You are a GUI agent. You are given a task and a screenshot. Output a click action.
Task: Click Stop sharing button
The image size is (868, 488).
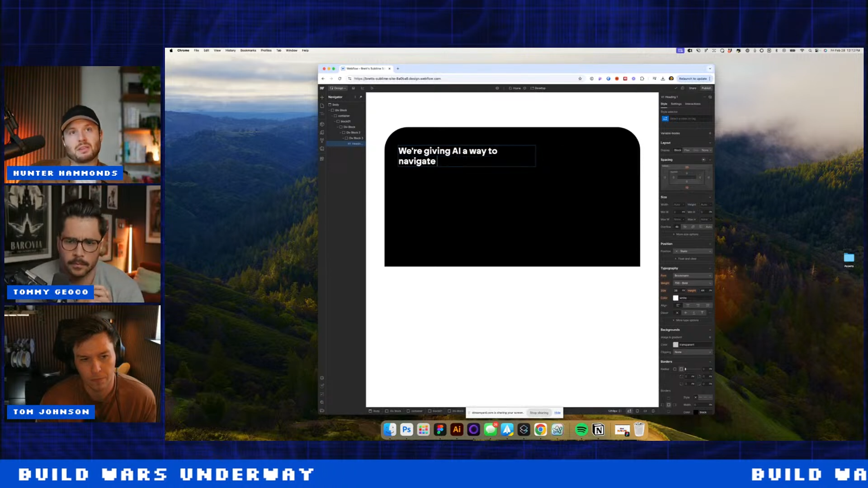539,413
